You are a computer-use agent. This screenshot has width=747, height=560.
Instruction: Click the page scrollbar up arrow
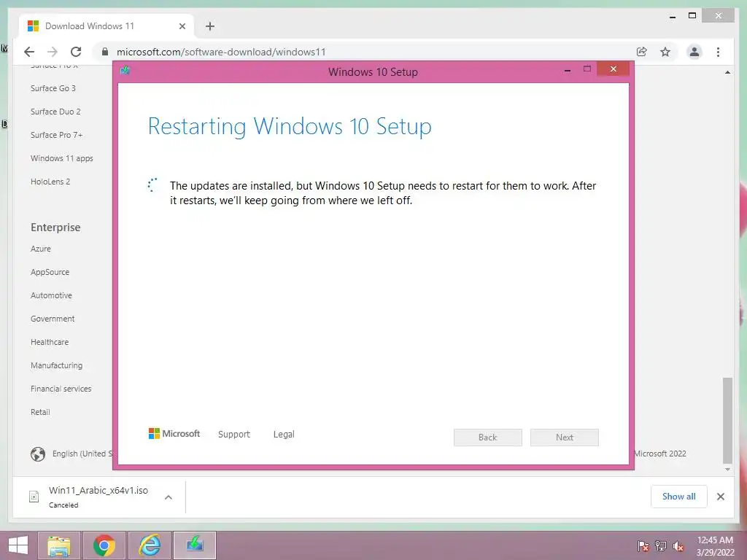pyautogui.click(x=727, y=72)
